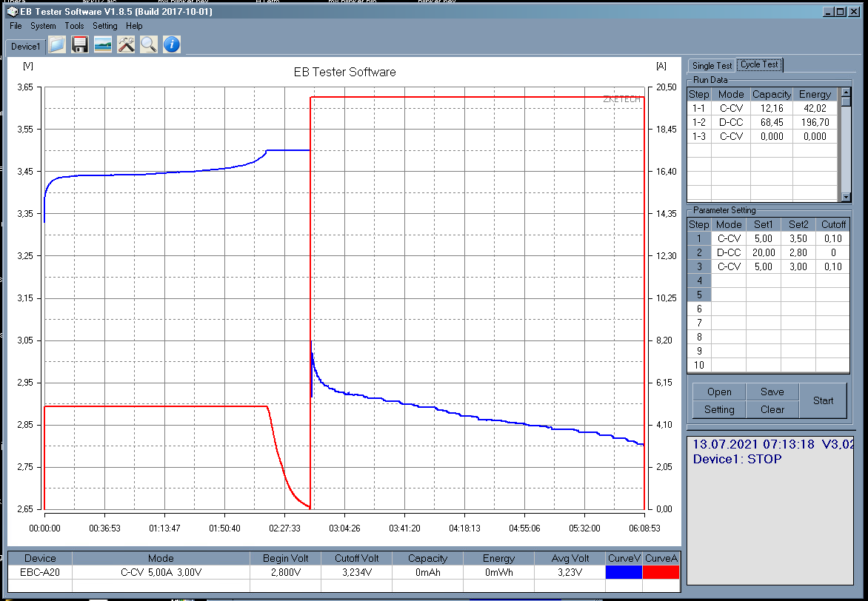
Task: Click Run Data scrollbar up arrow
Action: pyautogui.click(x=846, y=92)
